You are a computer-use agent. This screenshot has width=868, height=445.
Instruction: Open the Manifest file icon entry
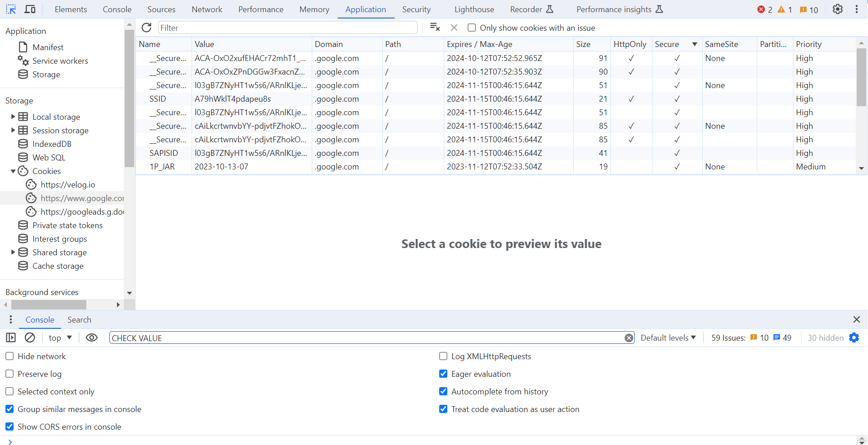(x=23, y=47)
